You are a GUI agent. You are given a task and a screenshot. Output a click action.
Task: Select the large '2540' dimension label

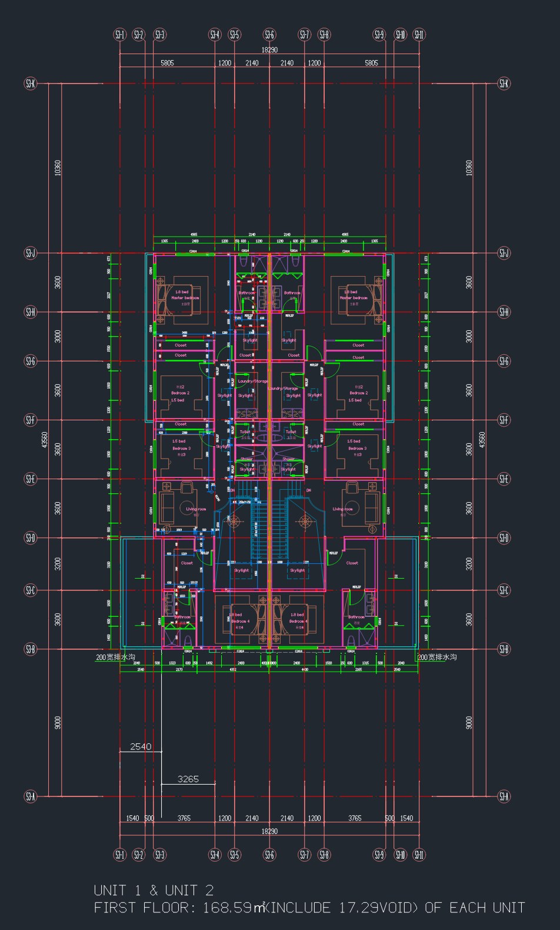point(141,747)
